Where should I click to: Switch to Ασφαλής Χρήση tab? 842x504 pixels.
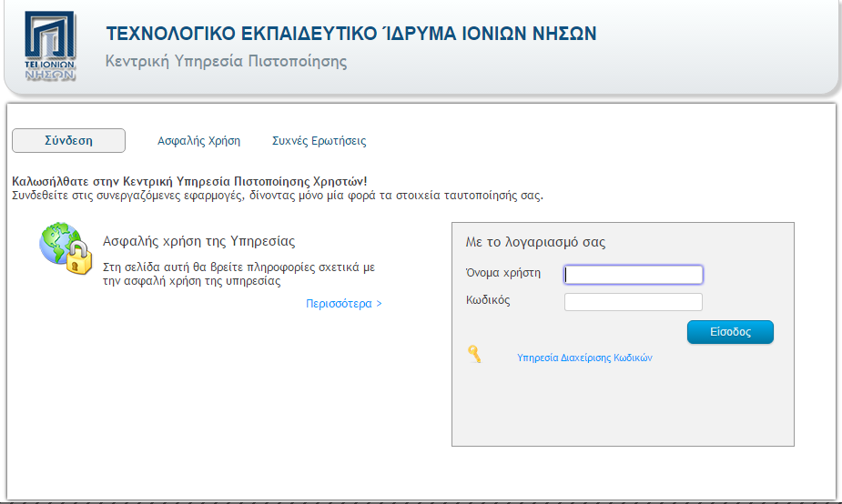coord(198,141)
